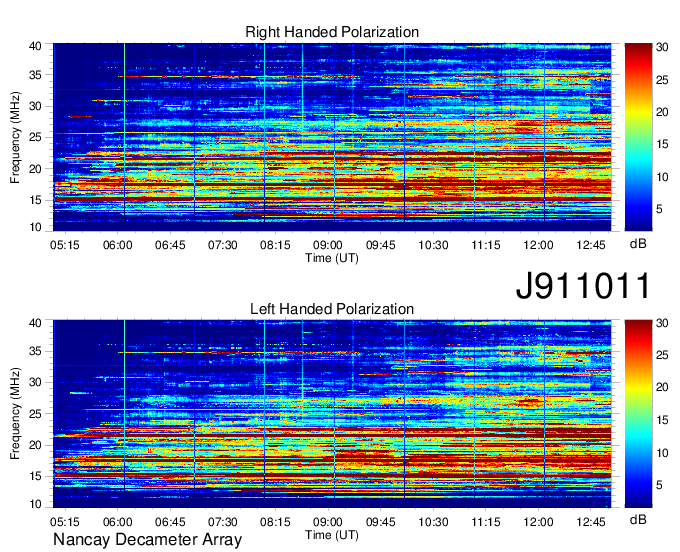
Task: Click the 06:00 time tick under Right Handed plot
Action: tap(118, 245)
